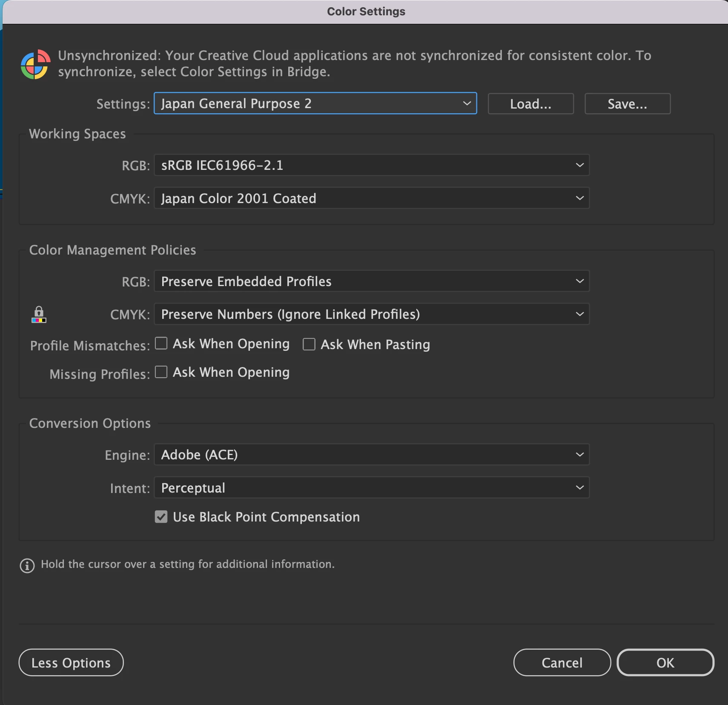Click the info circle icon

[x=27, y=565]
